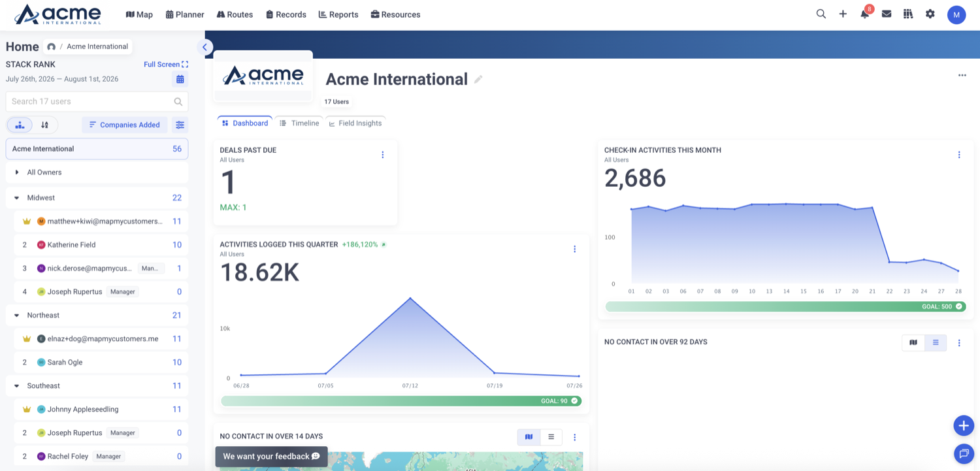
Task: Open the Records menu
Action: (x=286, y=14)
